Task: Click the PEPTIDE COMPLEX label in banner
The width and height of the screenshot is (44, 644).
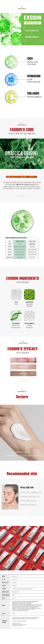Action: pos(32,37)
